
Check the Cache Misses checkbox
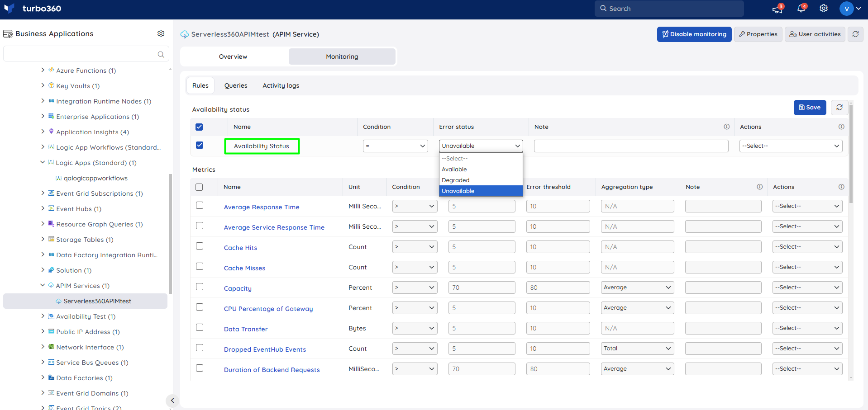point(200,266)
